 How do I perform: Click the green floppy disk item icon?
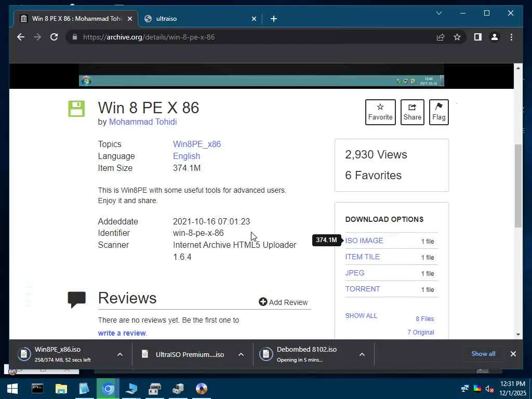tap(76, 109)
